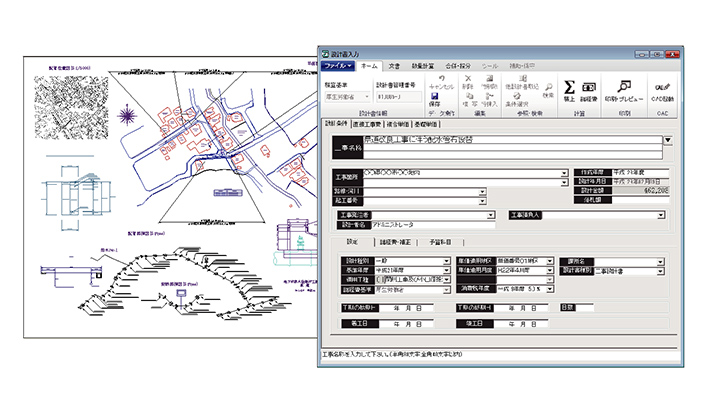Click the location map thumbnail in the CAD drawing
Viewport: 707px width, 407px height.
pyautogui.click(x=71, y=108)
